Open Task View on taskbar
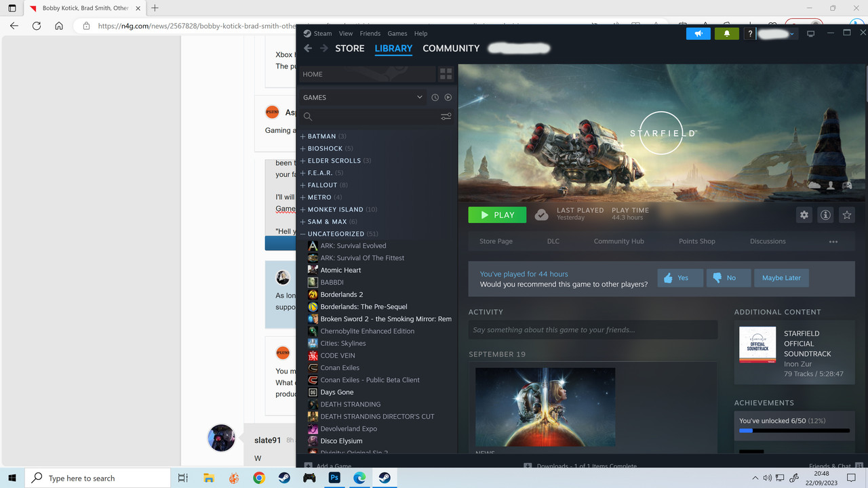This screenshot has width=868, height=488. tap(183, 478)
